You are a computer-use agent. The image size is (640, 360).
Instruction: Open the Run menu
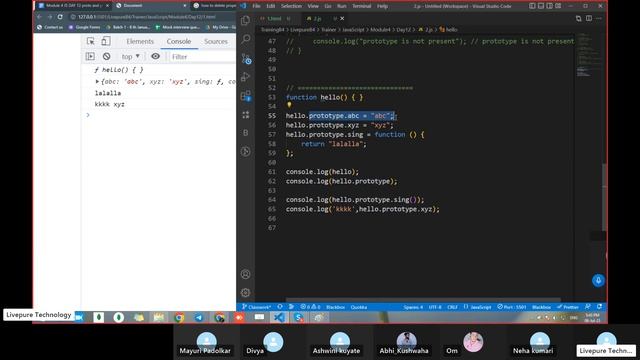[342, 6]
